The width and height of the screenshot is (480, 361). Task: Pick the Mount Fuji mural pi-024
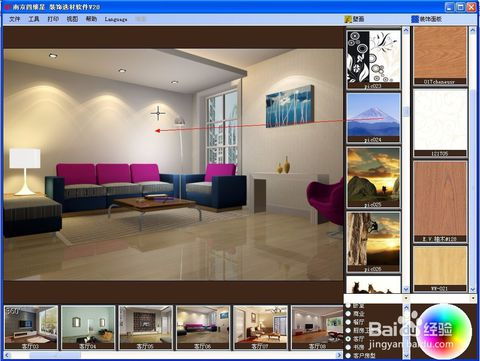(373, 118)
